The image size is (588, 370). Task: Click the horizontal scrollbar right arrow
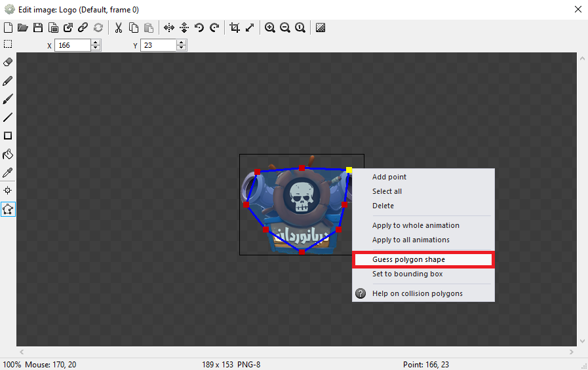pos(571,352)
